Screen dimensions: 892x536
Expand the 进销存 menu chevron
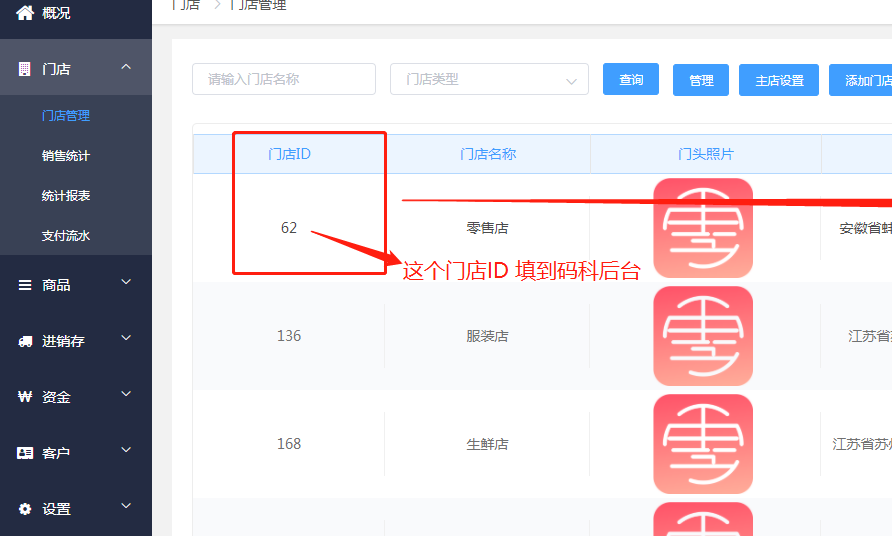(126, 337)
